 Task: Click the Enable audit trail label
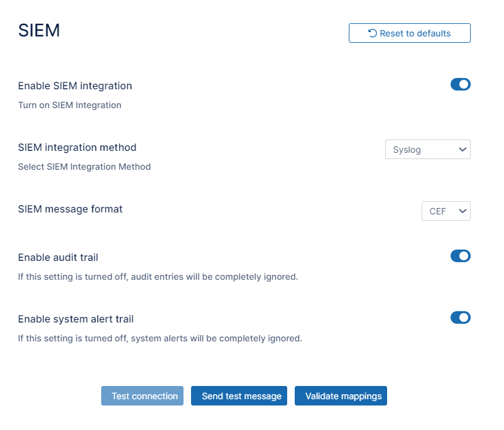(x=58, y=257)
